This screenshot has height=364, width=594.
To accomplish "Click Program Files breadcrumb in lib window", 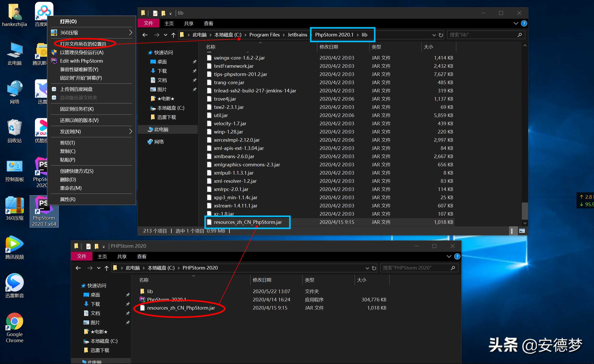I will pos(264,35).
